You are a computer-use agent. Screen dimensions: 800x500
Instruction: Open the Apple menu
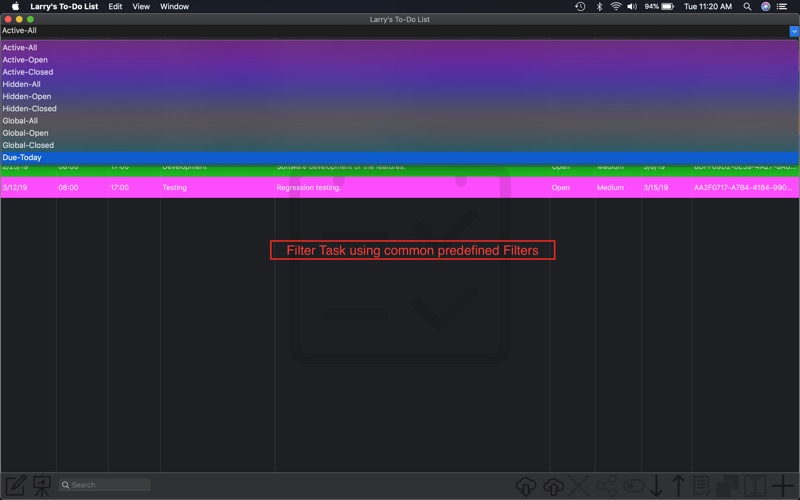click(15, 7)
